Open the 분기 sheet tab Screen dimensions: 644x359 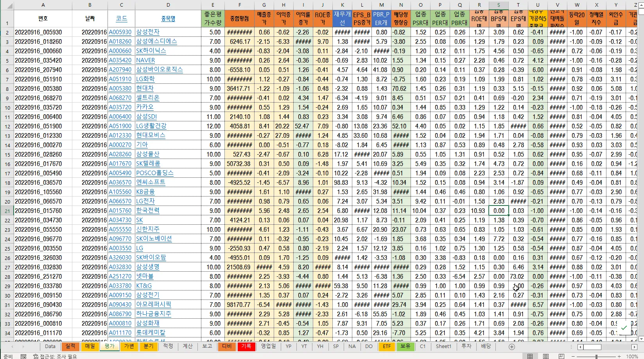coord(149,346)
